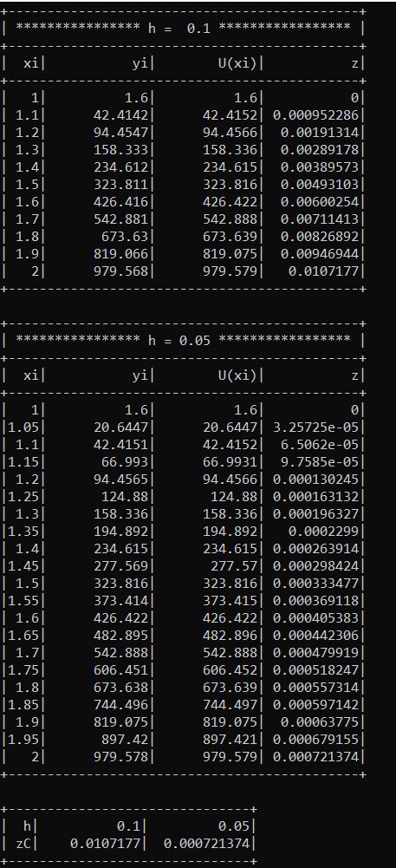
Task: Select the U(xi) value 373.415
Action: (x=230, y=601)
